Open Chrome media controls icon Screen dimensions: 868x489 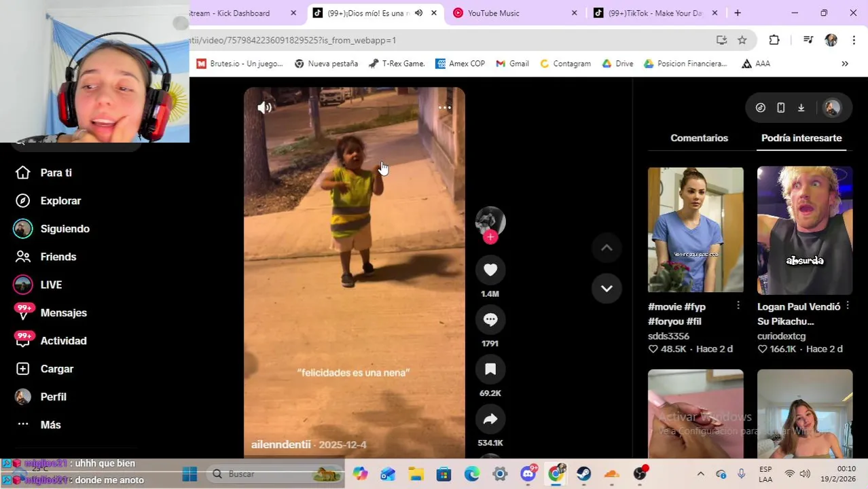coord(808,40)
